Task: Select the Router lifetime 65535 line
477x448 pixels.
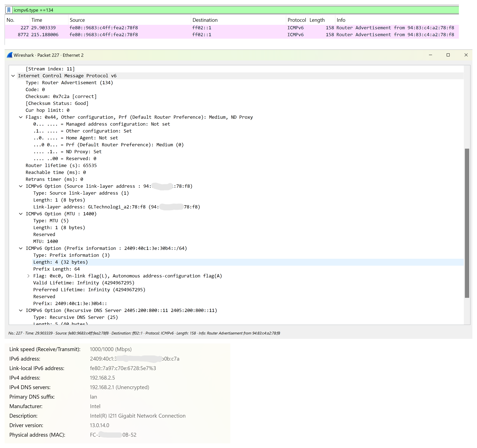Action: coord(61,165)
